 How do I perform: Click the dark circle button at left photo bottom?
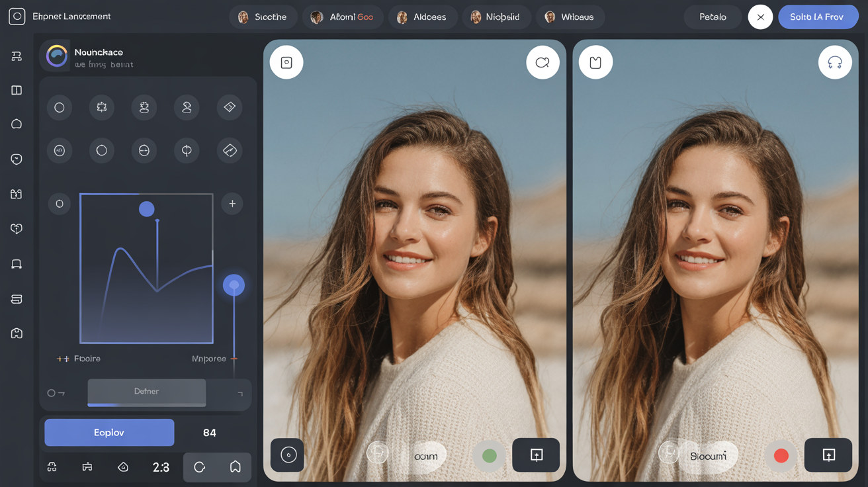pyautogui.click(x=287, y=455)
